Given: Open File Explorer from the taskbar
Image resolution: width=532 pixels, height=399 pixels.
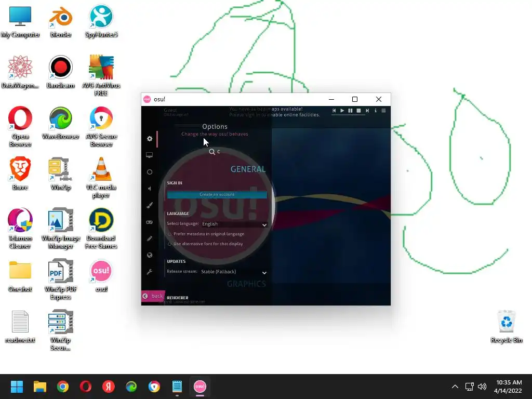Looking at the screenshot, I should (39, 387).
